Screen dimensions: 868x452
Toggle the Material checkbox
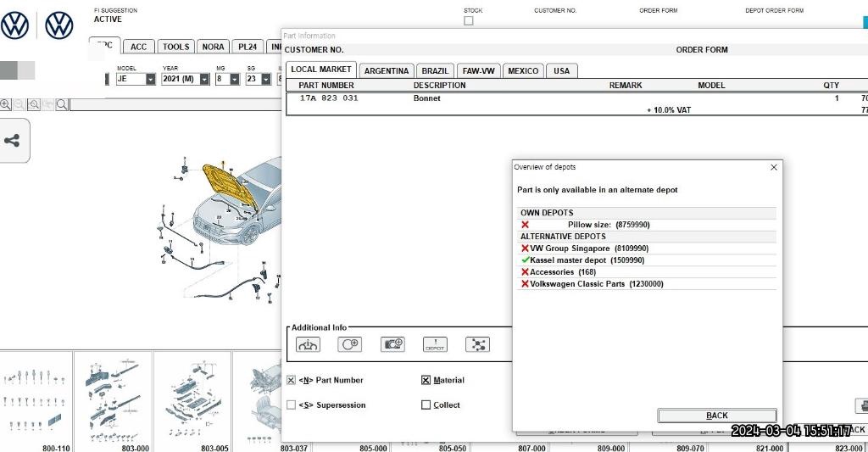pyautogui.click(x=426, y=381)
